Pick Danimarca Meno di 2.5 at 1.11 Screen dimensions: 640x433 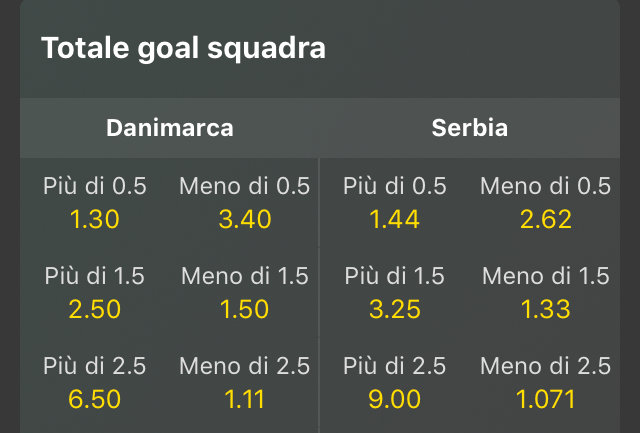tap(244, 383)
